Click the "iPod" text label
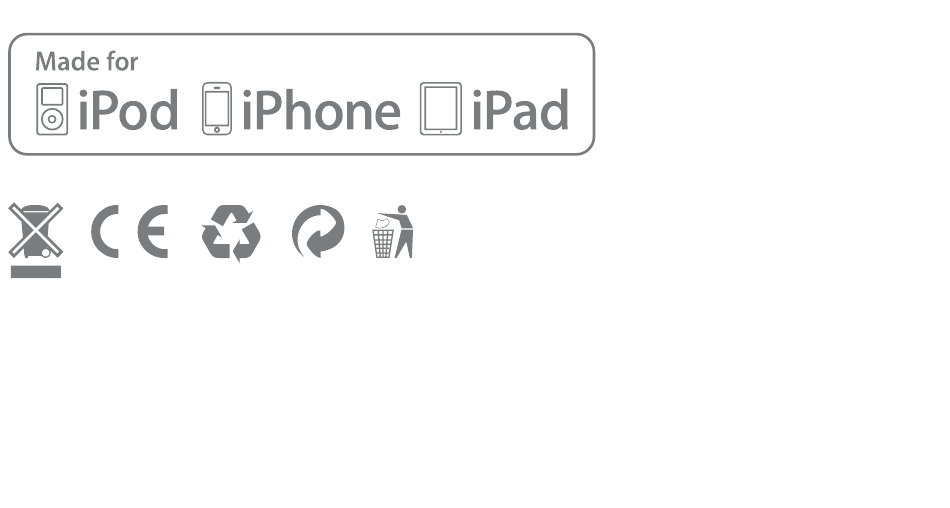 128,110
